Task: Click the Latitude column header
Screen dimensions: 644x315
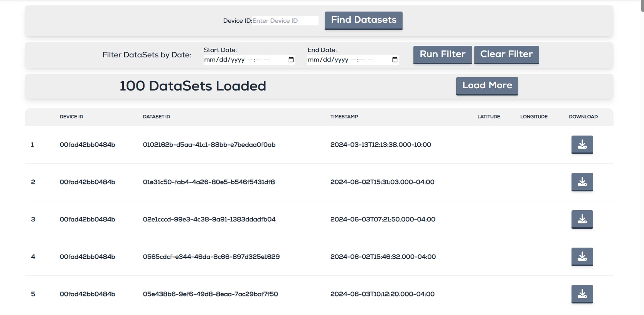Action: click(489, 117)
